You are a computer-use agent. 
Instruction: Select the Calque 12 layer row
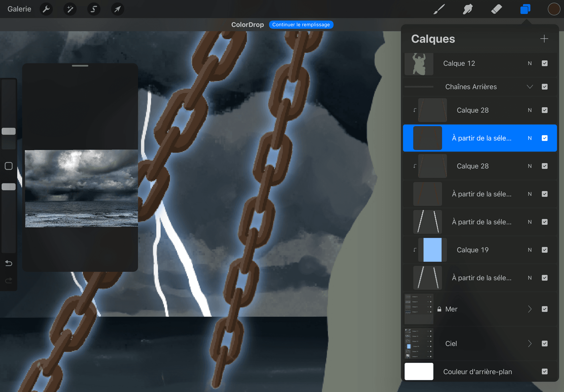pyautogui.click(x=480, y=63)
